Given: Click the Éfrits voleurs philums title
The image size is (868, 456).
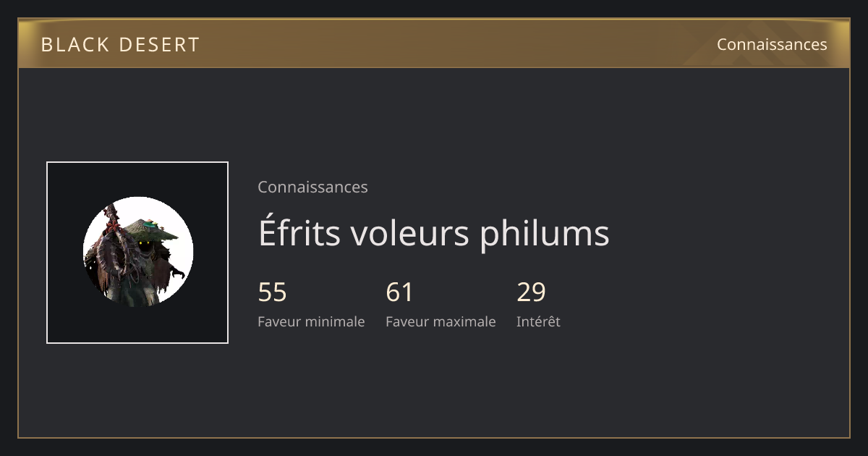Looking at the screenshot, I should point(433,232).
